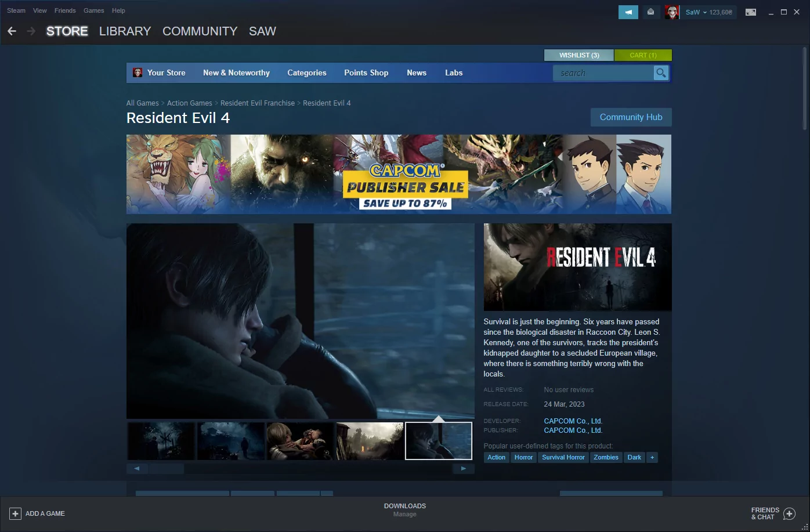Click the ADD A GAME label

45,513
